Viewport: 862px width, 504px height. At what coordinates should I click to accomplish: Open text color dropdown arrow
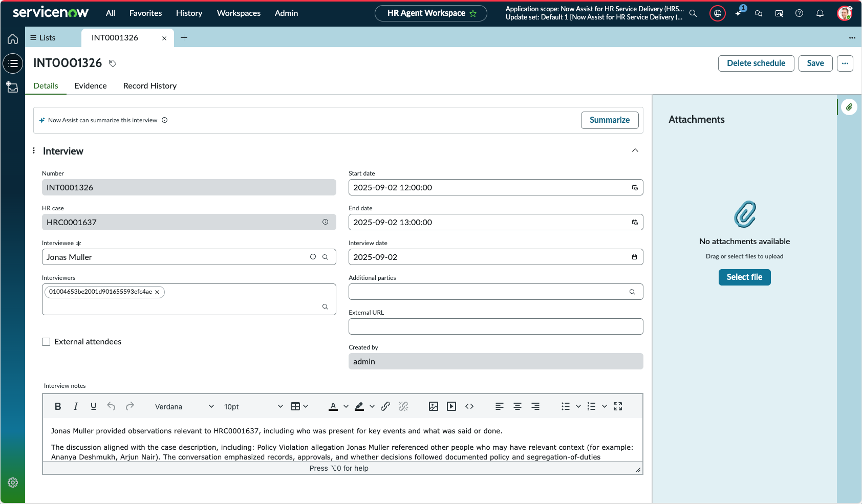click(346, 406)
